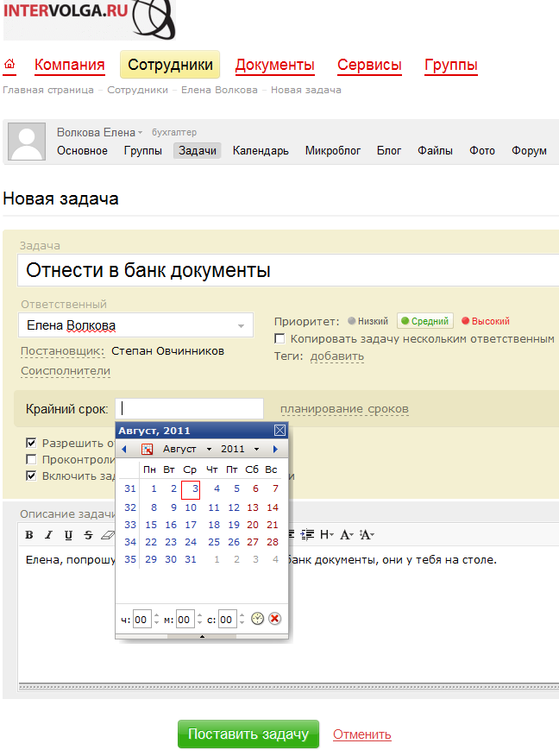
Task: Pick August 3 in the calendar
Action: 191,488
